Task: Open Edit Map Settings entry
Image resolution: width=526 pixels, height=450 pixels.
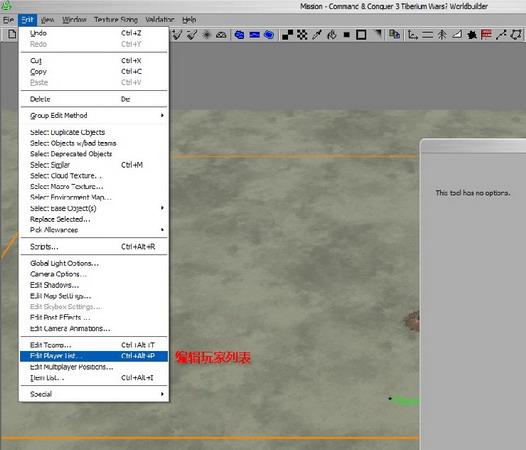Action: click(x=94, y=296)
